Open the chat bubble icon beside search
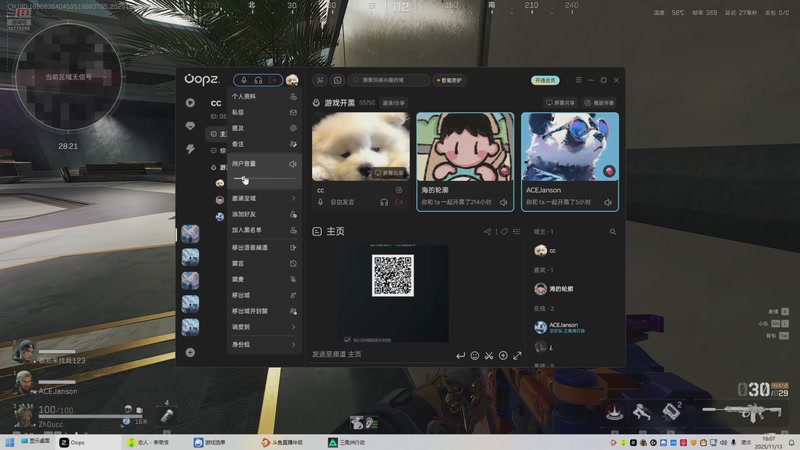 coord(337,80)
